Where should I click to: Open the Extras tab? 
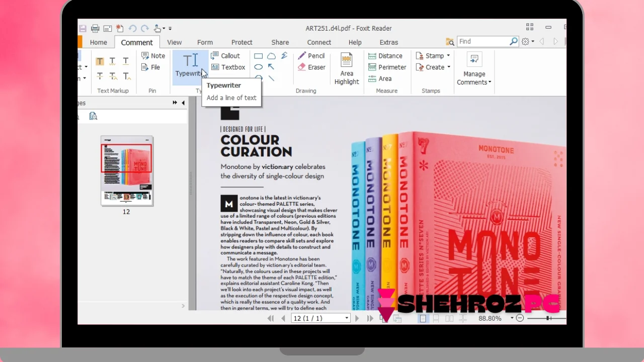(389, 42)
